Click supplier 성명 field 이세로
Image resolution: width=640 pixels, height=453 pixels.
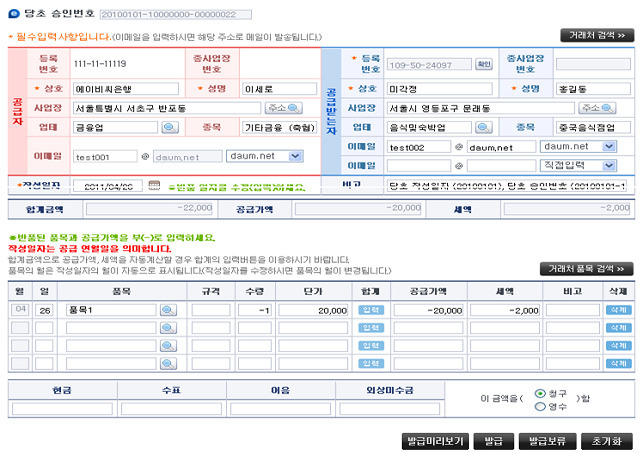point(279,89)
